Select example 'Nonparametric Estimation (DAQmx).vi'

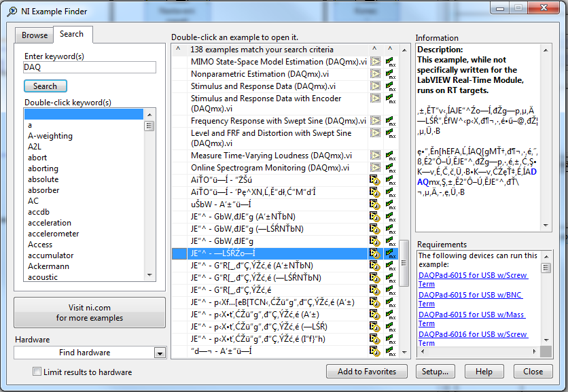pos(260,74)
